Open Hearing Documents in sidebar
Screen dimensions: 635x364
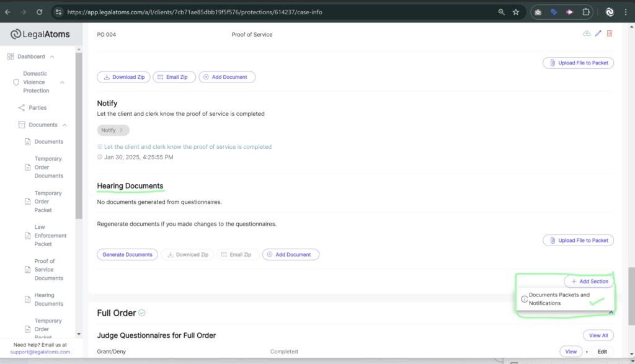click(x=48, y=300)
